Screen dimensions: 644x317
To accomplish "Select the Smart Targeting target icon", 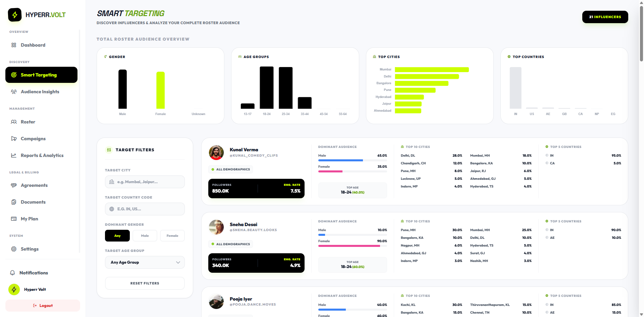I will click(x=13, y=75).
